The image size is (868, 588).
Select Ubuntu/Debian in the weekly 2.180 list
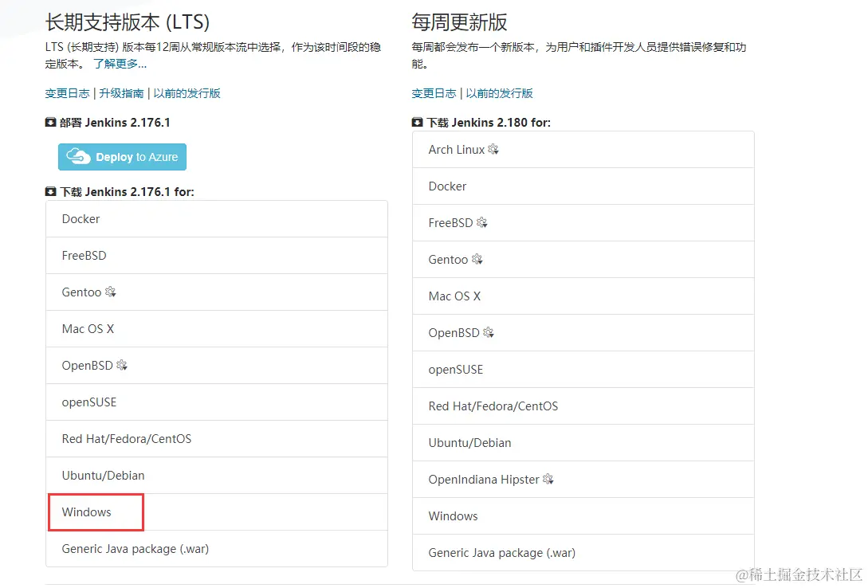pyautogui.click(x=583, y=442)
